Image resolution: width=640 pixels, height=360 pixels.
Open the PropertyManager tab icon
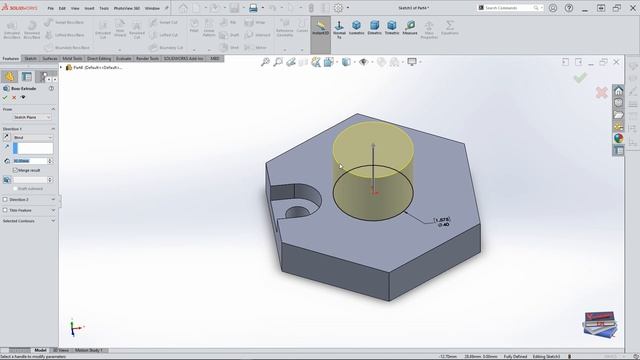point(27,76)
